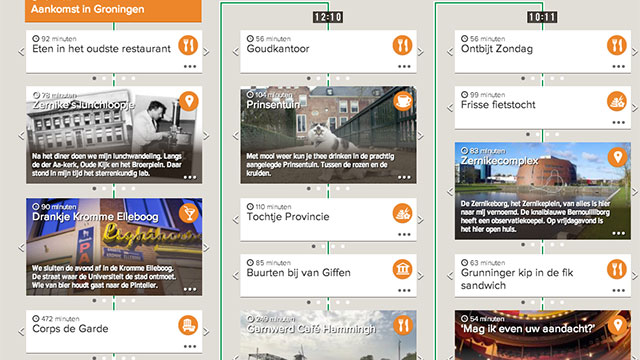Click restaurant icon on Eten in het oudste restaurant

click(188, 45)
